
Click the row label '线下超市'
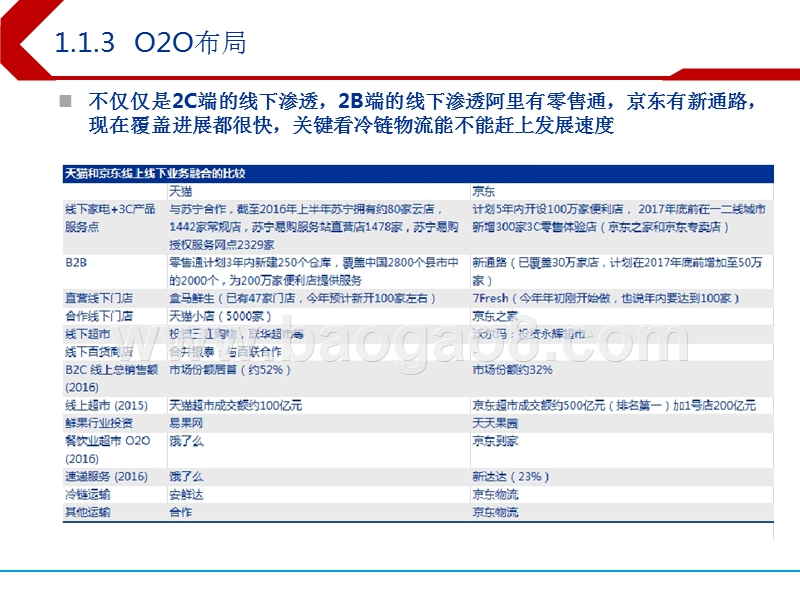click(88, 334)
